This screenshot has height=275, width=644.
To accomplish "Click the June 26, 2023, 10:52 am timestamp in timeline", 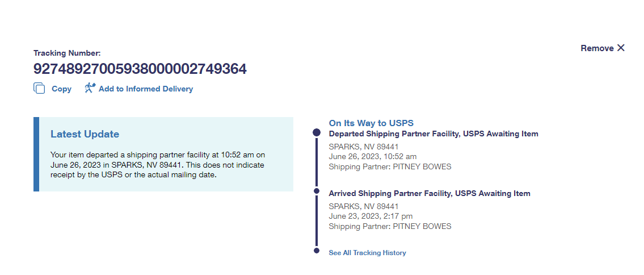I will pos(372,157).
